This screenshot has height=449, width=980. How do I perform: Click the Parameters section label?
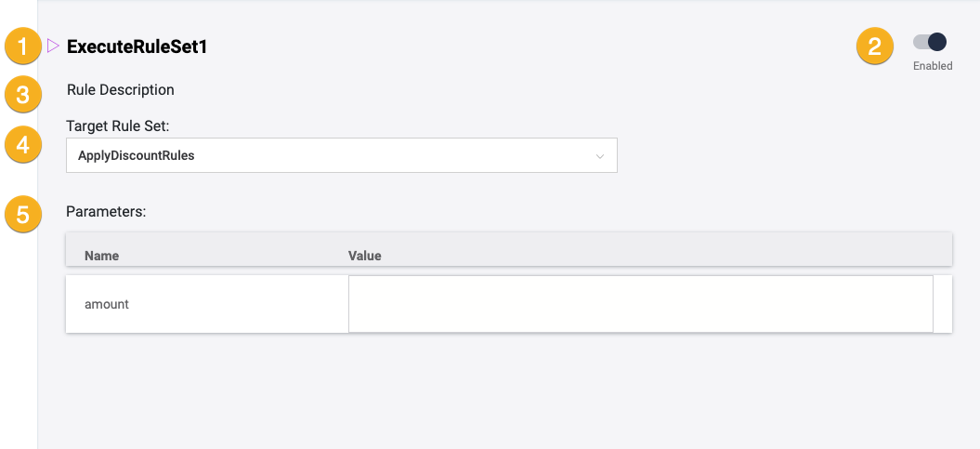tap(107, 211)
